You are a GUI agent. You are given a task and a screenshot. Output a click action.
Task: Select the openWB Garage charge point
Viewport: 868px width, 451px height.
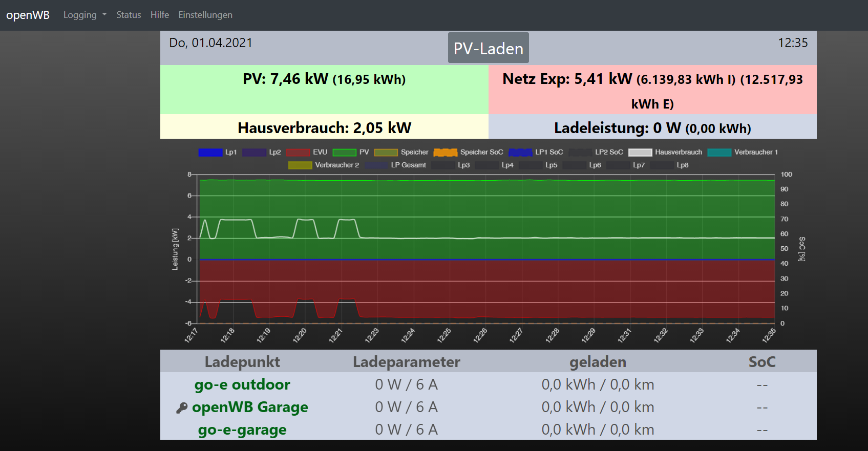250,407
